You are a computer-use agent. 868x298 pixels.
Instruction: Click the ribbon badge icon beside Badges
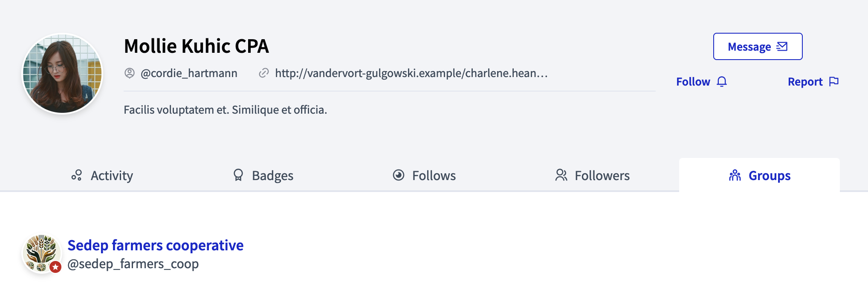pos(238,175)
